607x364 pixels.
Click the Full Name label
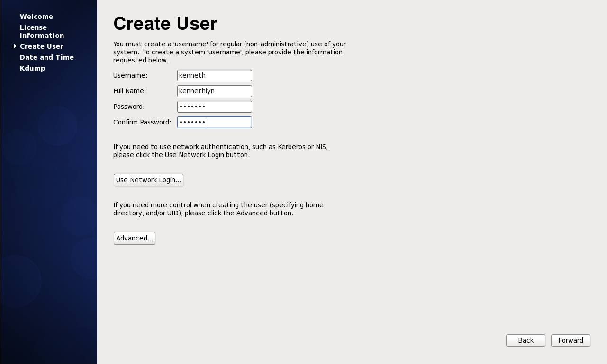pyautogui.click(x=129, y=91)
